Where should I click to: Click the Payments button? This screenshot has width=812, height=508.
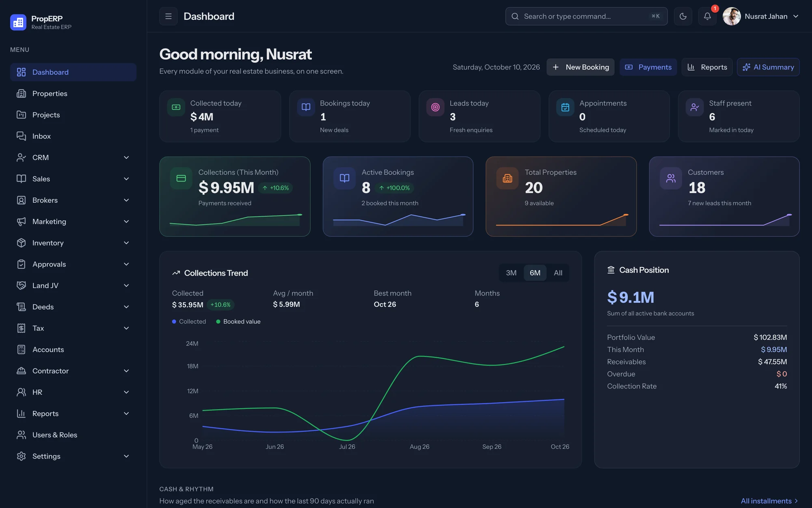[x=648, y=67]
